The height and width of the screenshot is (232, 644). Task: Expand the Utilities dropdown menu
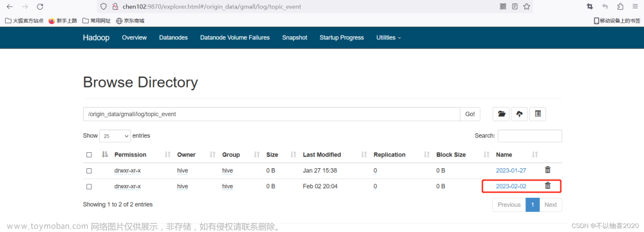[x=388, y=37]
